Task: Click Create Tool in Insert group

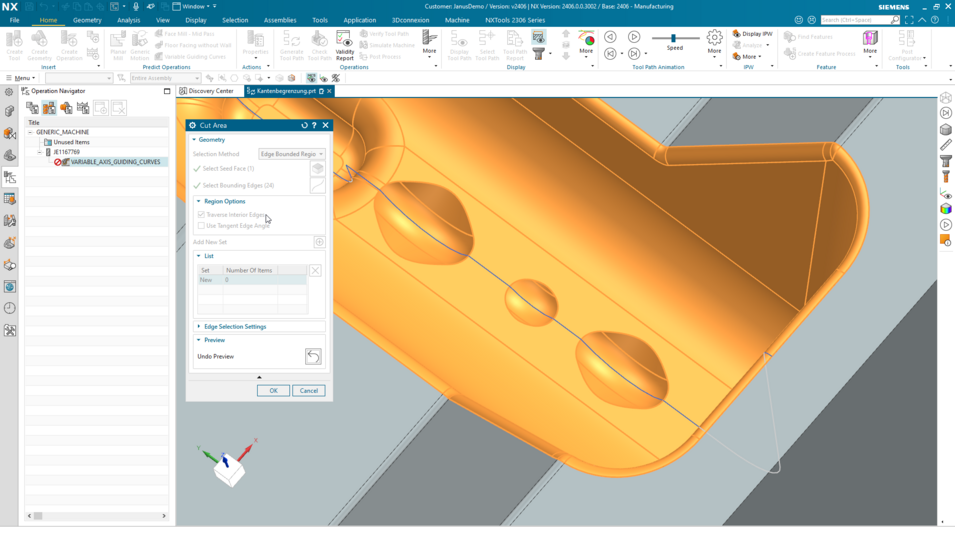Action: tap(14, 45)
